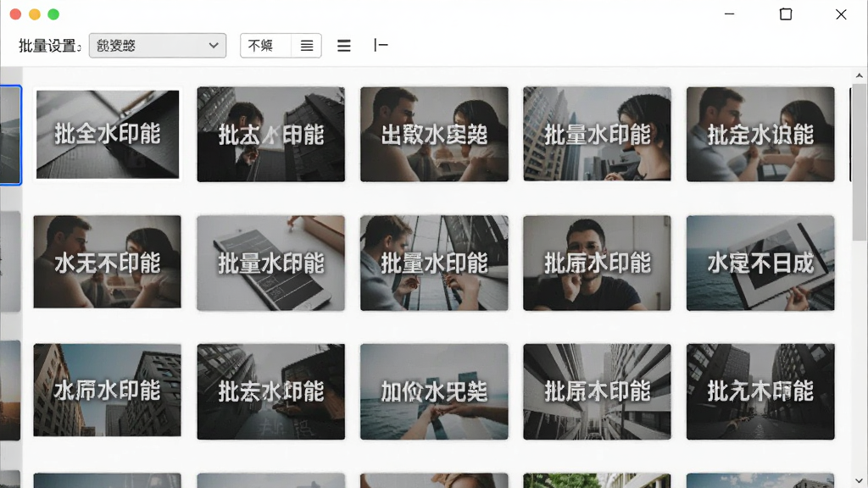Click the red macOS close dot

[x=15, y=14]
